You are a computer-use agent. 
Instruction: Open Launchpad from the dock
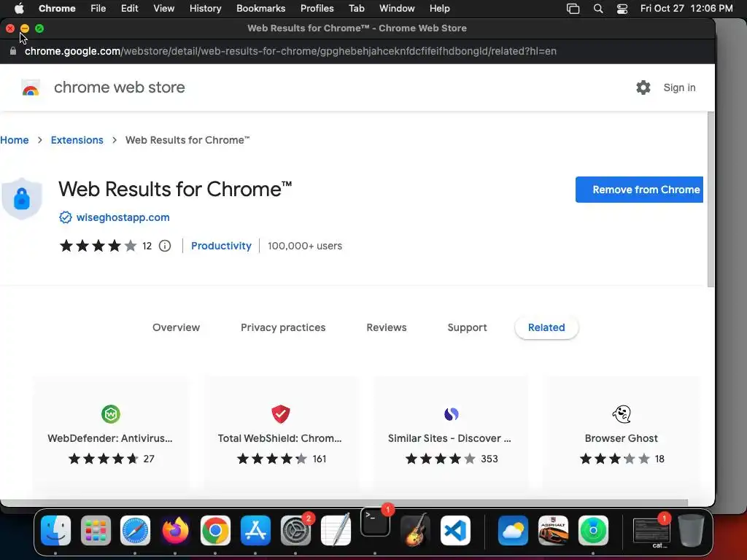[96, 531]
